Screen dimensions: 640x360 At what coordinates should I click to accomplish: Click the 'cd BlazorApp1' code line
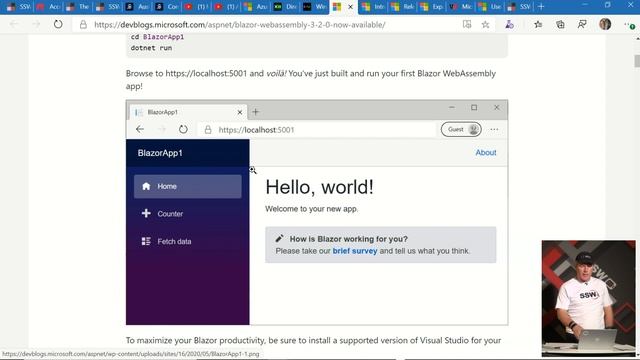tap(157, 37)
